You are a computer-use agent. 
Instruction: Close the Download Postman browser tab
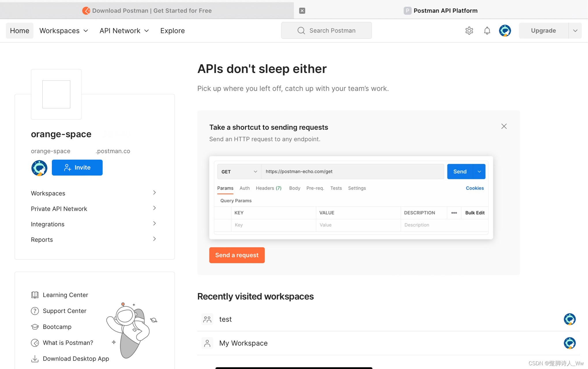[302, 11]
